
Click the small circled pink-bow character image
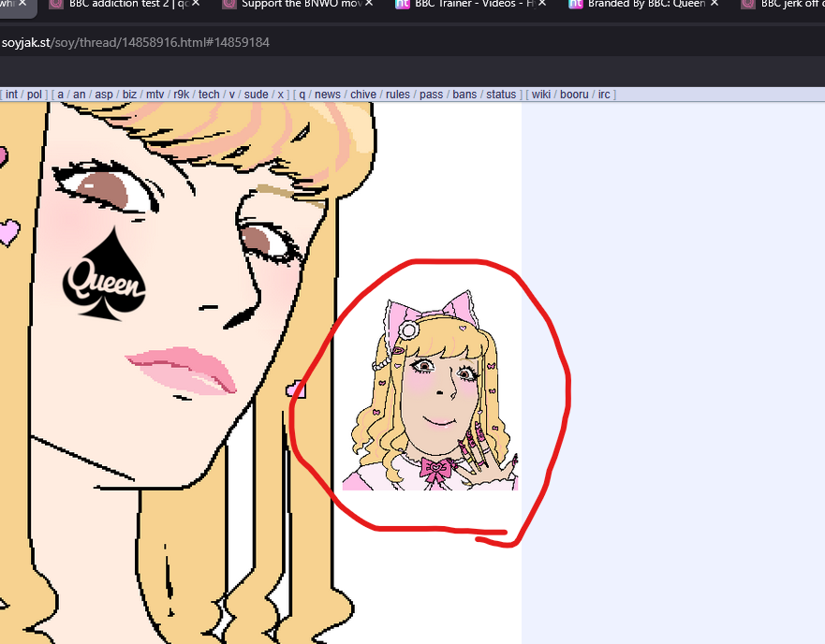tap(430, 393)
